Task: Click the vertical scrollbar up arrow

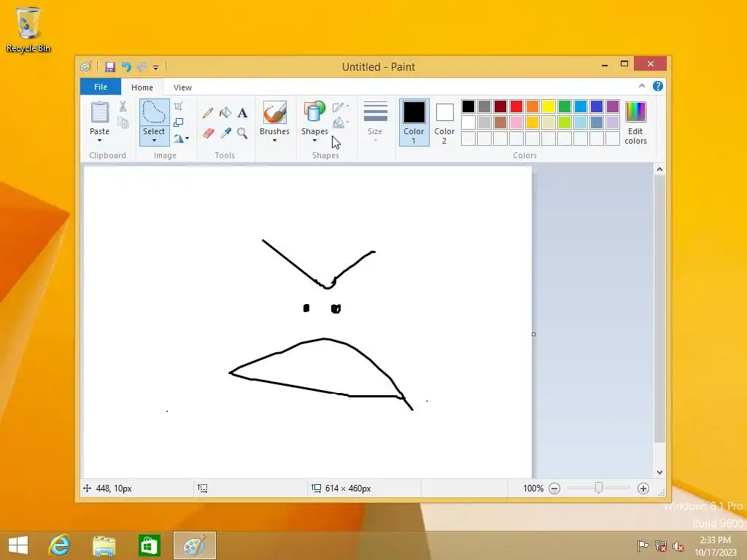Action: (659, 169)
